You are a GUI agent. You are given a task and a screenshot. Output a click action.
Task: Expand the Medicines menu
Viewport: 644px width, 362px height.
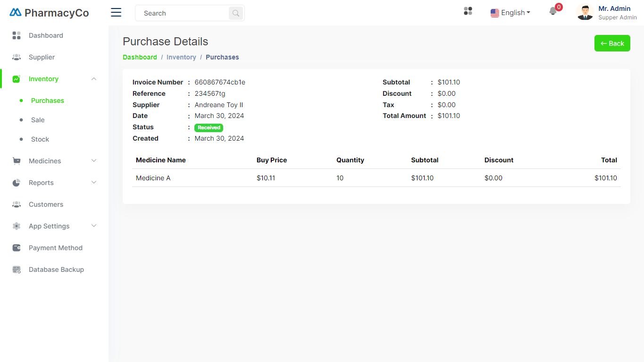pyautogui.click(x=93, y=161)
